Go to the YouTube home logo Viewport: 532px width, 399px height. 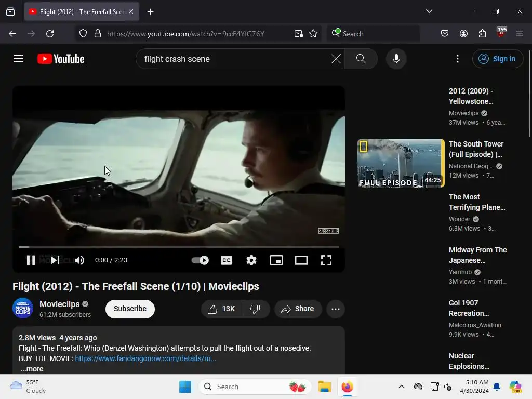click(x=61, y=59)
